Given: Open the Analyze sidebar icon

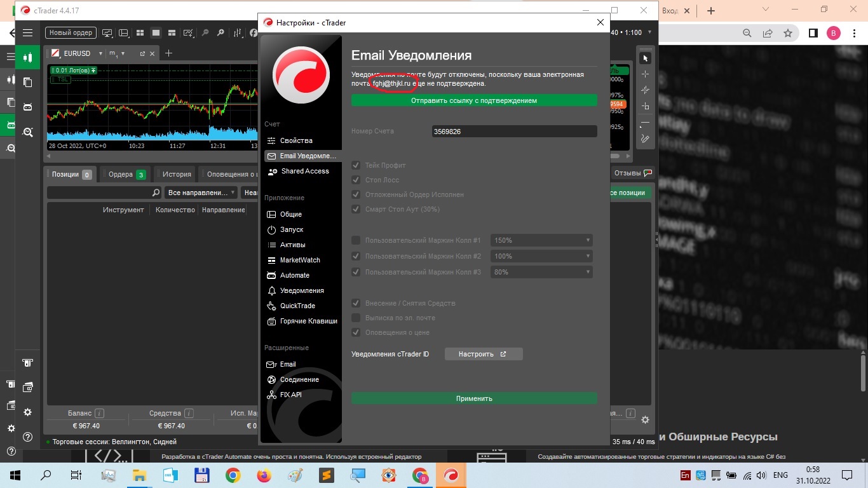Looking at the screenshot, I should pyautogui.click(x=27, y=132).
